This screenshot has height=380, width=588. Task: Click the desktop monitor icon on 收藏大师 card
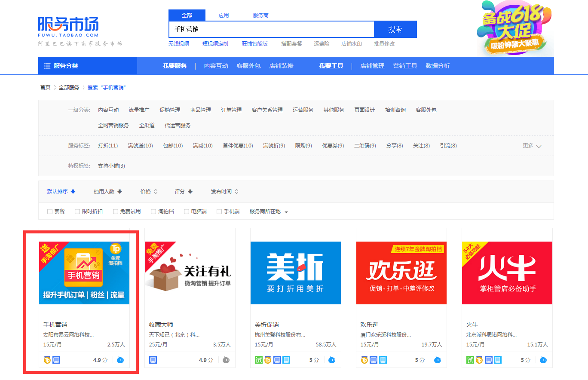pyautogui.click(x=153, y=360)
